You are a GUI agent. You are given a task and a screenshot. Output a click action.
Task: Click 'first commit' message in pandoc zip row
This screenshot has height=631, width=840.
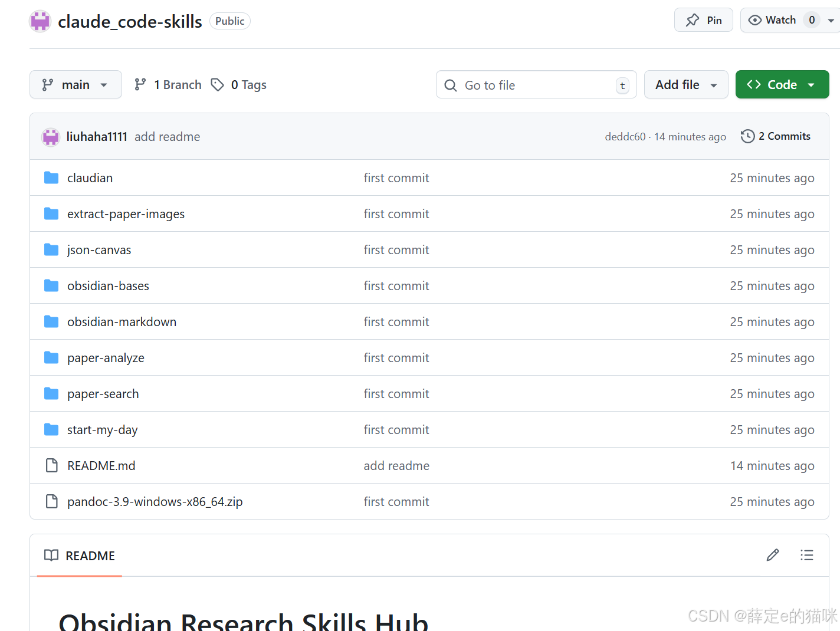396,502
